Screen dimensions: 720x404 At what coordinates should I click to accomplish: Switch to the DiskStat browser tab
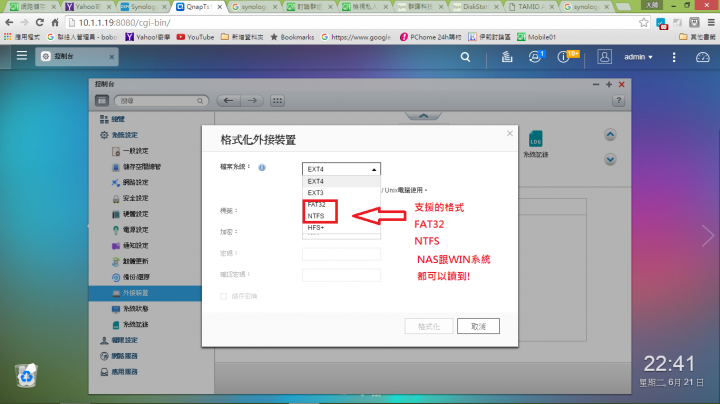pos(475,6)
